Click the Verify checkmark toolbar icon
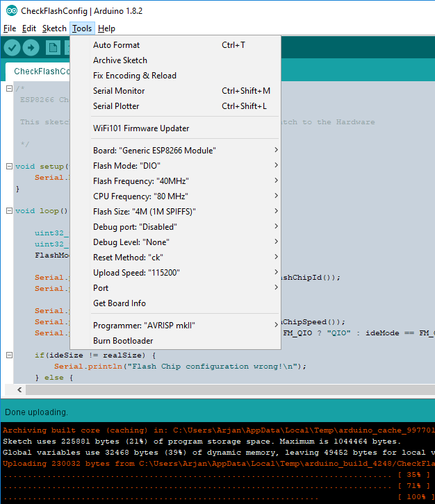The width and height of the screenshot is (435, 504). point(13,48)
